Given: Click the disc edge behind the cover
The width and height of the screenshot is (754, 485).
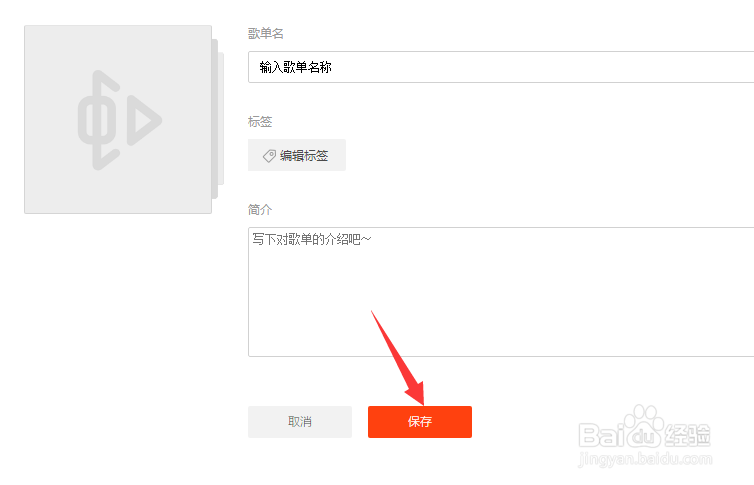Looking at the screenshot, I should tap(218, 119).
